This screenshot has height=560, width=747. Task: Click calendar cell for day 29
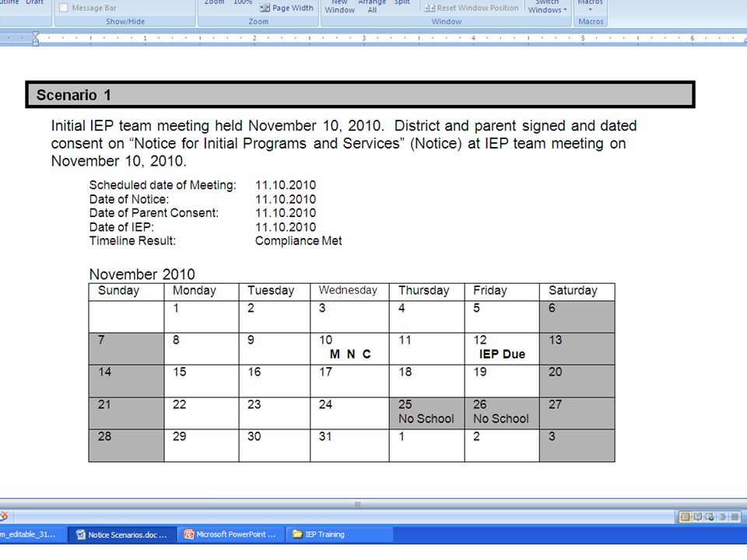coord(201,445)
